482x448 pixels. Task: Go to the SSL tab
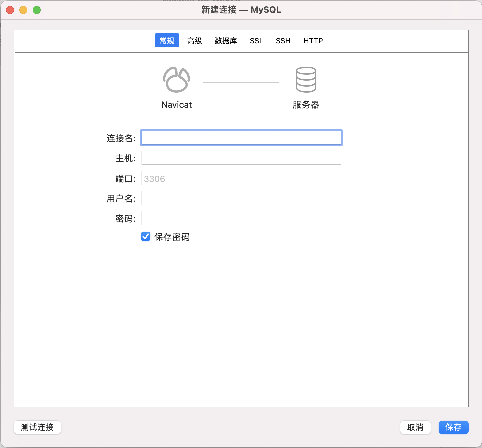(x=257, y=41)
